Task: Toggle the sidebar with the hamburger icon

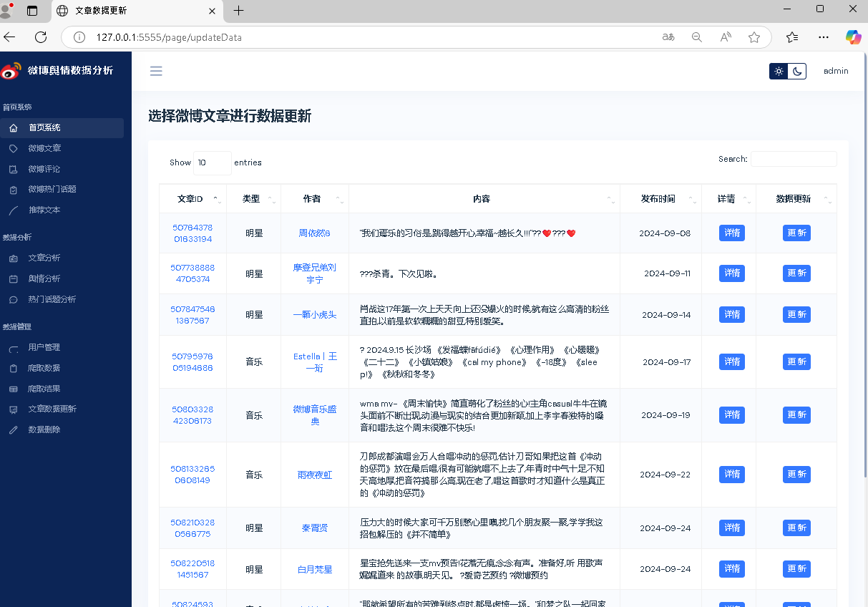Action: (x=156, y=71)
